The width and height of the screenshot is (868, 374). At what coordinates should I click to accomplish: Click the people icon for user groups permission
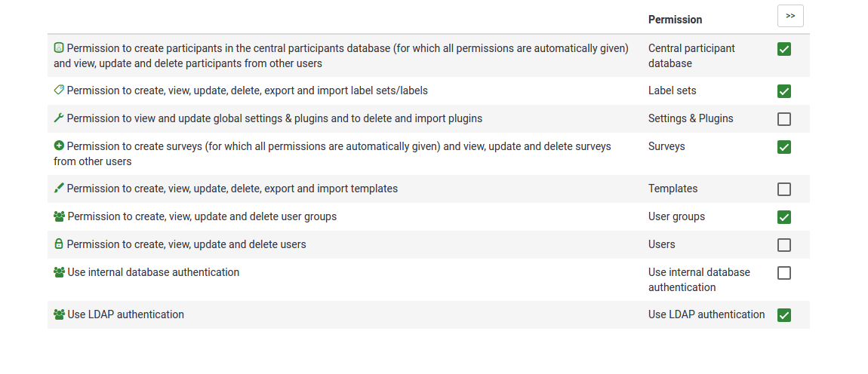[x=59, y=216]
